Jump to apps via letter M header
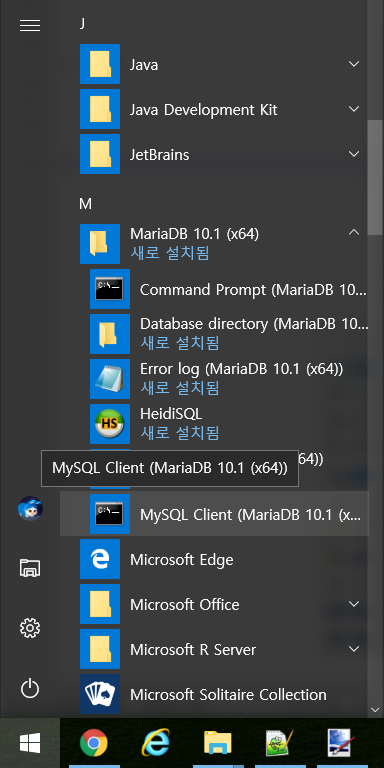 point(85,204)
